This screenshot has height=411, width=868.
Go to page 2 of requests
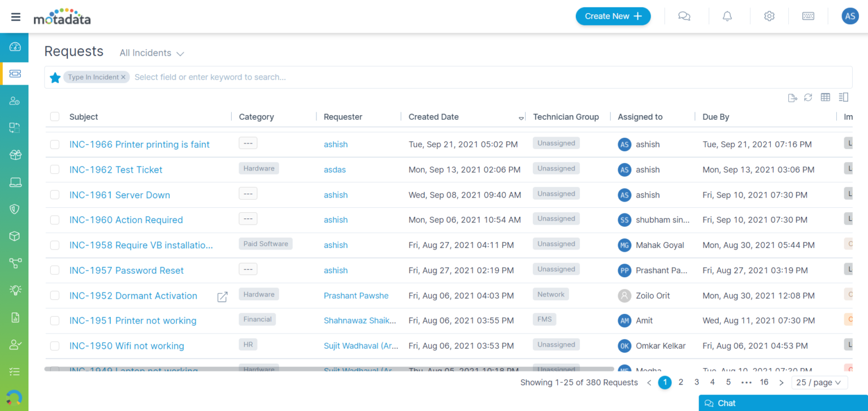click(681, 382)
